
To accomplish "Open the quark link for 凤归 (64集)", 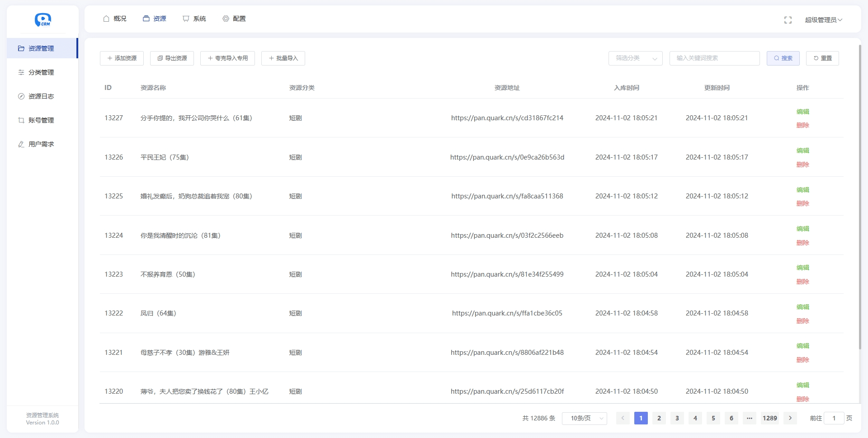I will (507, 313).
